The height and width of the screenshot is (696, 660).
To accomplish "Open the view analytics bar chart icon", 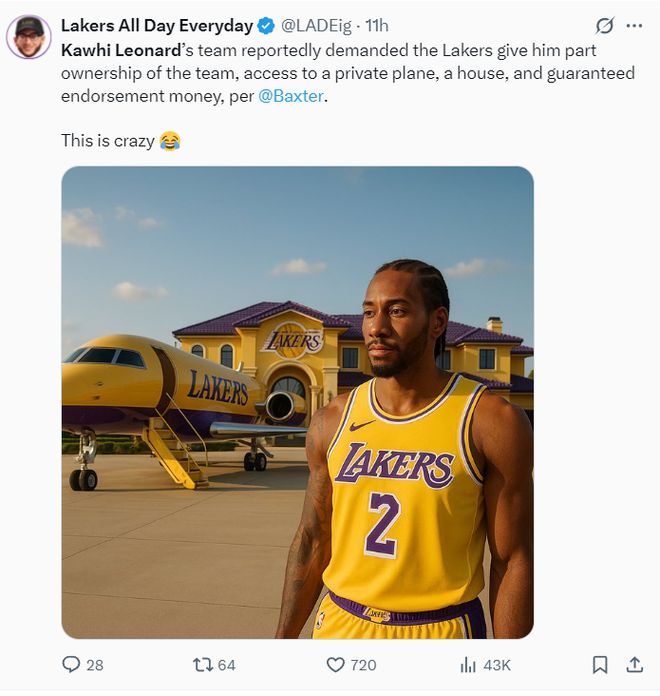I will [467, 664].
